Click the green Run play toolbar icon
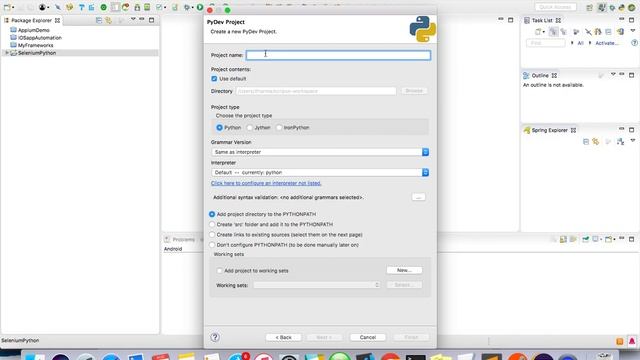The image size is (640, 360). (x=200, y=7)
